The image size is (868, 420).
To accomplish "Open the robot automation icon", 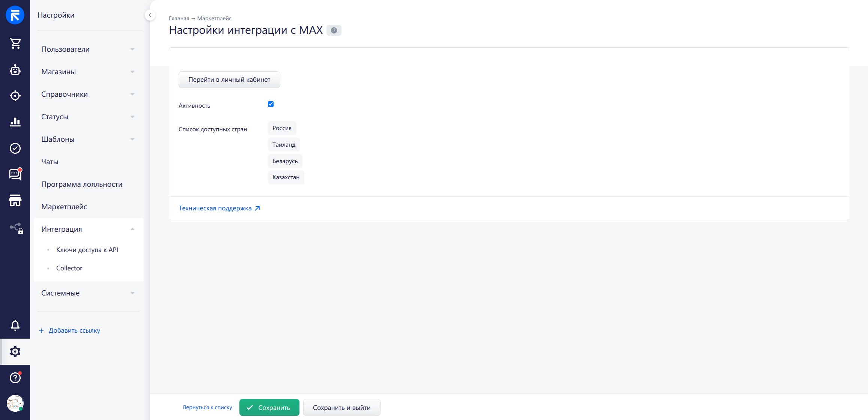I will click(x=15, y=70).
